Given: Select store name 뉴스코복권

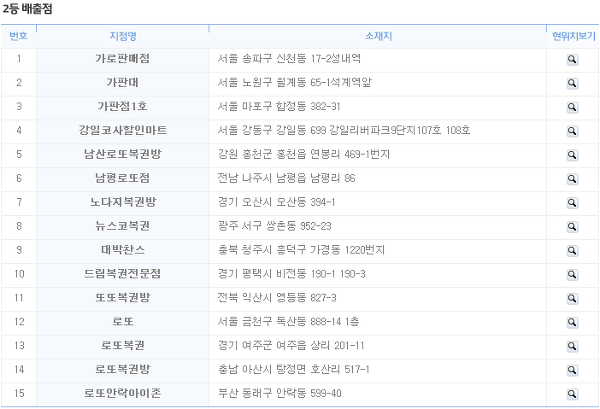Looking at the screenshot, I should pyautogui.click(x=122, y=226).
